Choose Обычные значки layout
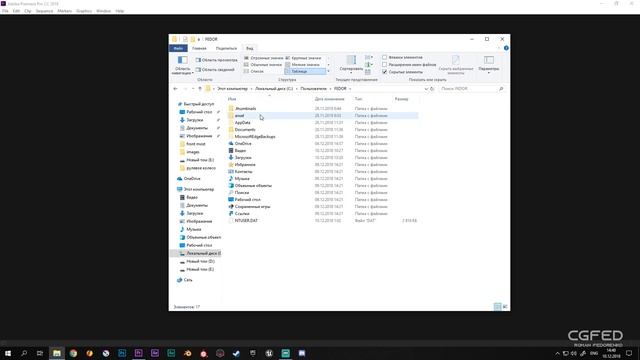This screenshot has height=360, width=640. (x=263, y=64)
